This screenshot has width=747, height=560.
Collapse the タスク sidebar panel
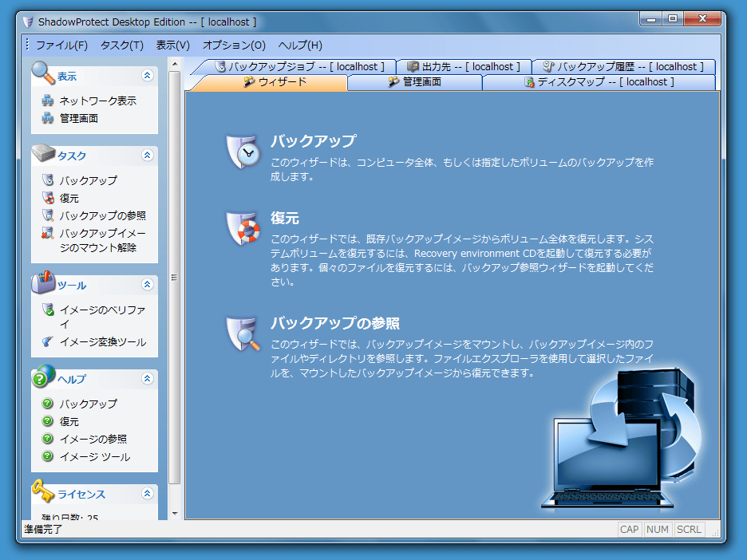tap(147, 156)
